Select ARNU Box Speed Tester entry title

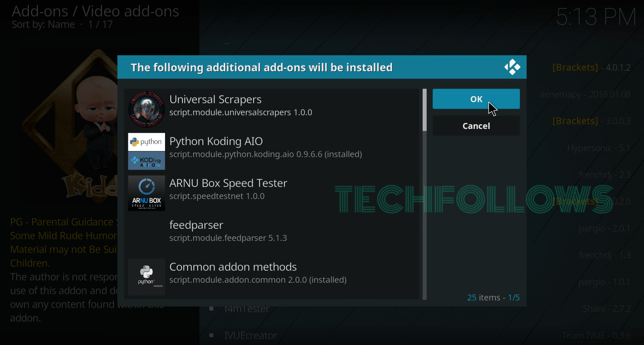click(228, 183)
